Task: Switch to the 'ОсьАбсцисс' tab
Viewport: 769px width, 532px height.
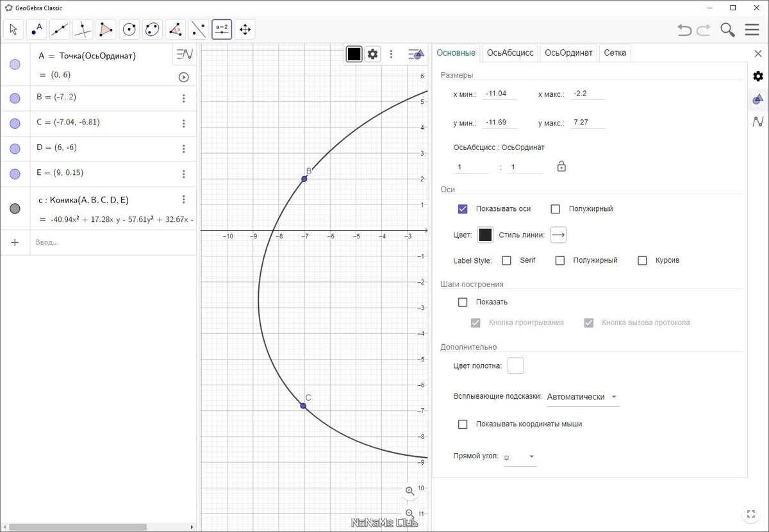Action: point(510,53)
